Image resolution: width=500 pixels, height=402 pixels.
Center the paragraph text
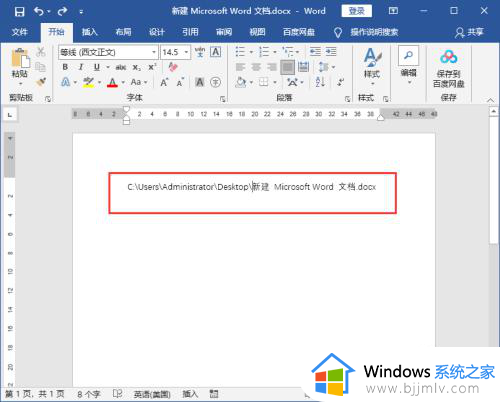[256, 67]
